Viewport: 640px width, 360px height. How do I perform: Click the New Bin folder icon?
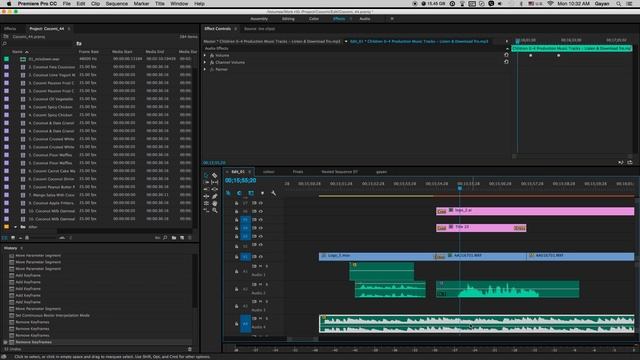(174, 238)
